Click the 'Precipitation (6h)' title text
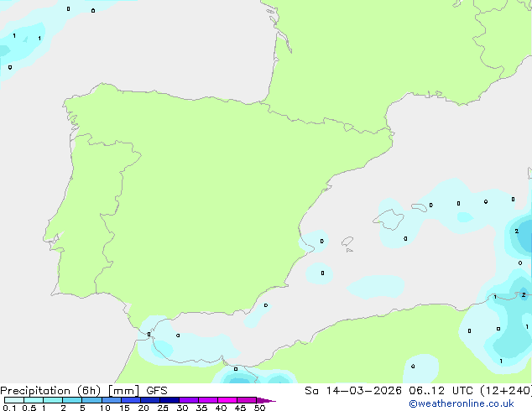 pyautogui.click(x=50, y=391)
